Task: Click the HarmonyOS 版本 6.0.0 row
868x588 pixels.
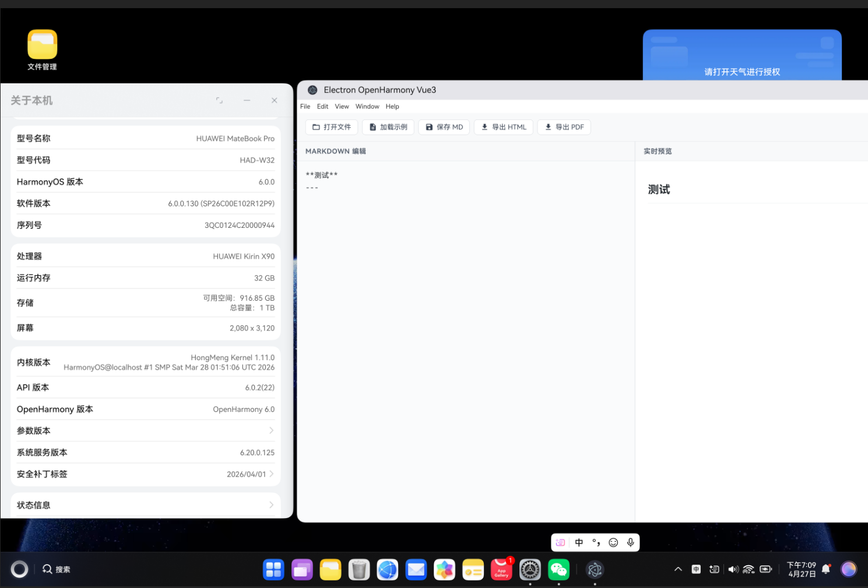Action: 145,182
